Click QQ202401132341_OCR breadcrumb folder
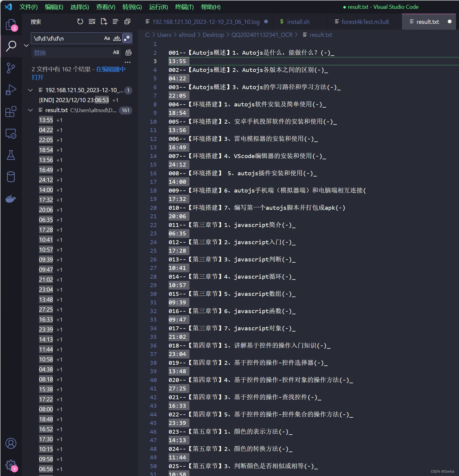The width and height of the screenshot is (459, 476). [262, 35]
